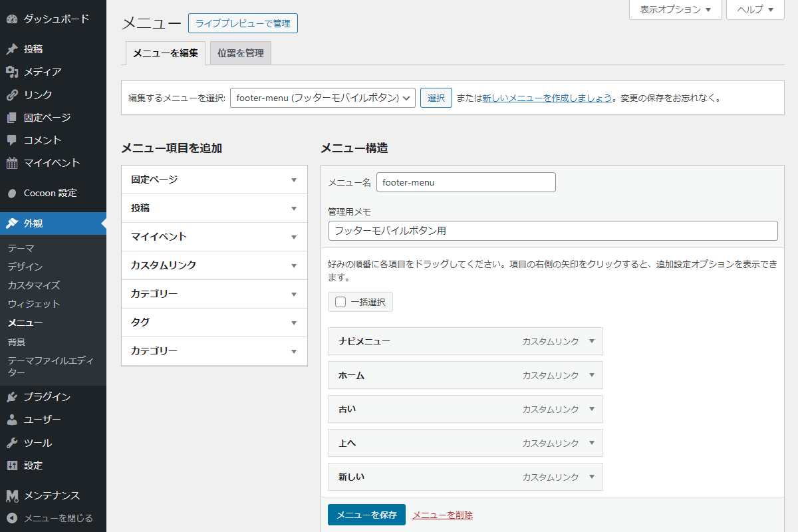The height and width of the screenshot is (532, 798).
Task: Click the plug icon for プラグイン
Action: [x=12, y=397]
